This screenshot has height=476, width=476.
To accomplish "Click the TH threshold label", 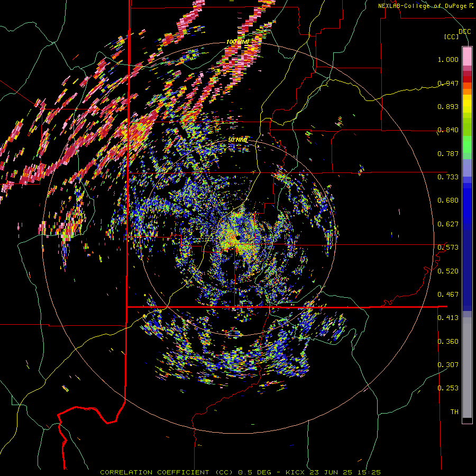I will coord(454,412).
